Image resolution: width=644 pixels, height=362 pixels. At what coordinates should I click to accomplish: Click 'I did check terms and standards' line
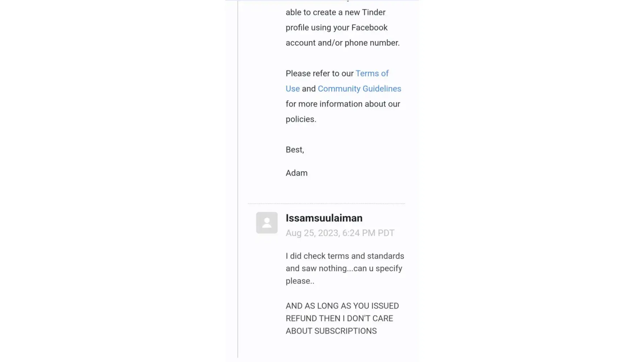pos(344,256)
